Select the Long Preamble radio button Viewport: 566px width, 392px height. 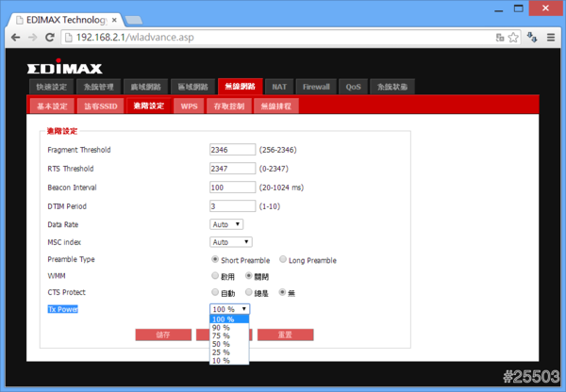pos(283,260)
